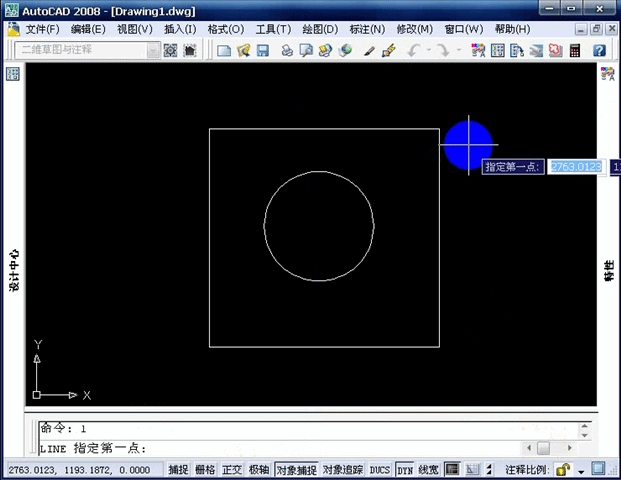Click the Help question mark icon
The height and width of the screenshot is (480, 621).
click(x=599, y=51)
